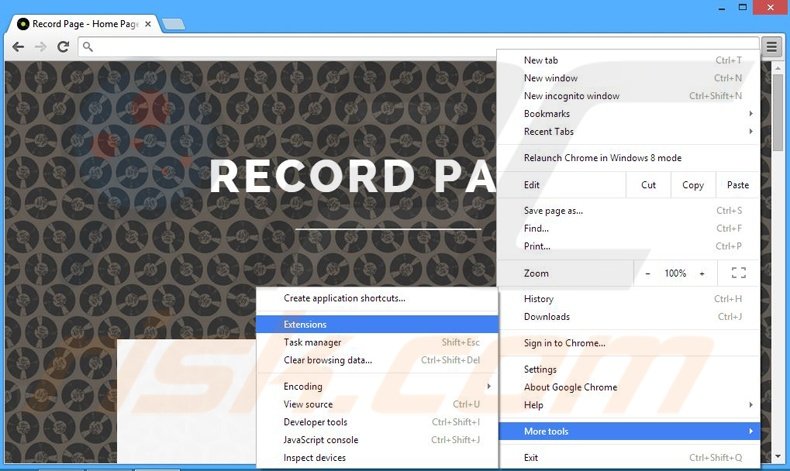Open a New incognito window
Viewport: 790px width, 471px height.
pyautogui.click(x=628, y=96)
